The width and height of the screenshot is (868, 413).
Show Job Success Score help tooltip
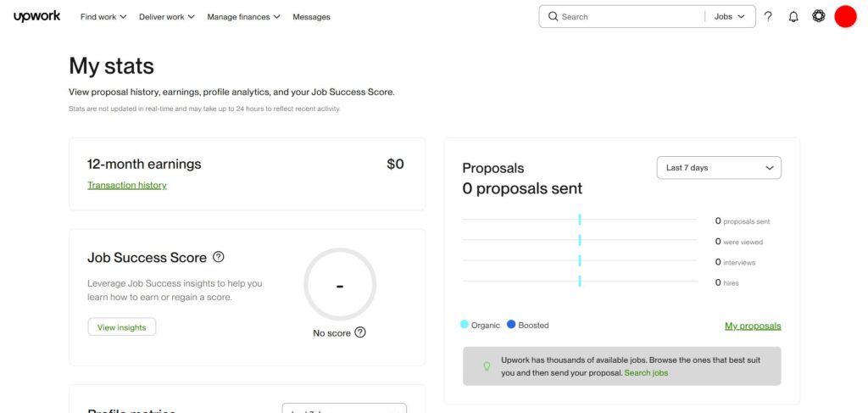(219, 257)
